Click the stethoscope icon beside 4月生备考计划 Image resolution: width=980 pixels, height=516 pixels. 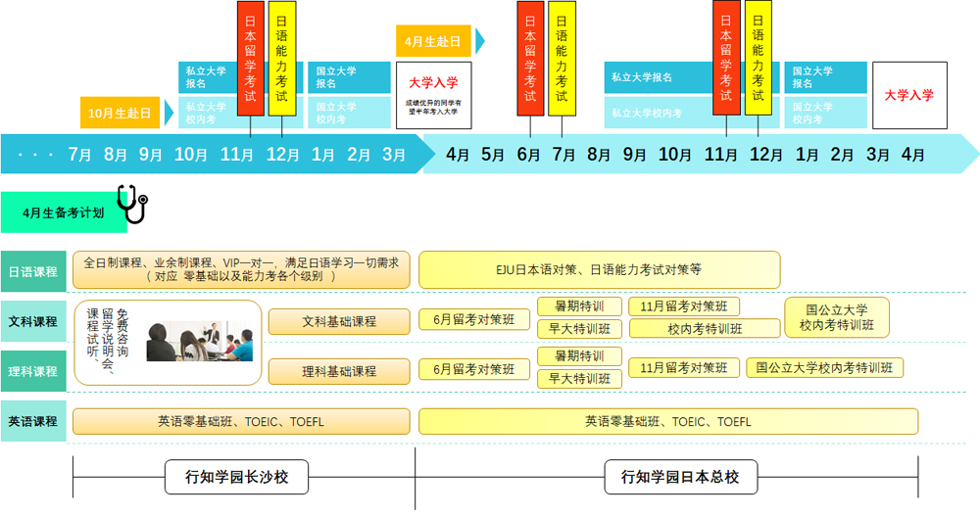[x=131, y=205]
